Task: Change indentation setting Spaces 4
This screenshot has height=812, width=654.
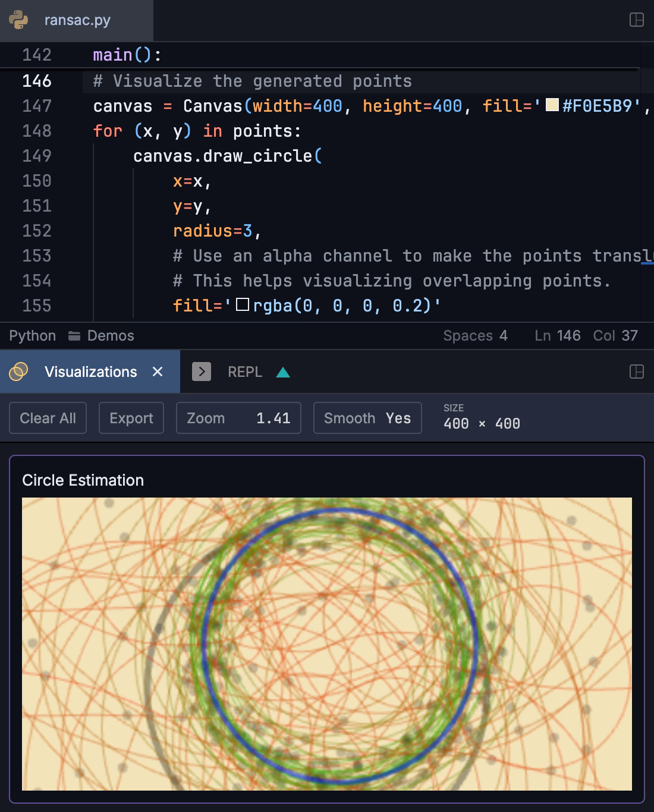Action: click(475, 336)
